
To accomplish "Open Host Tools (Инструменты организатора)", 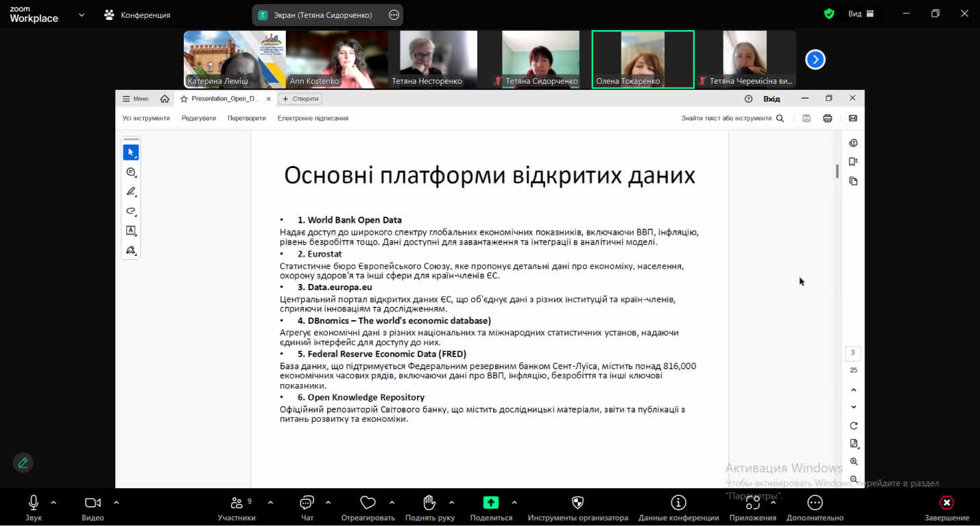I will click(x=577, y=507).
